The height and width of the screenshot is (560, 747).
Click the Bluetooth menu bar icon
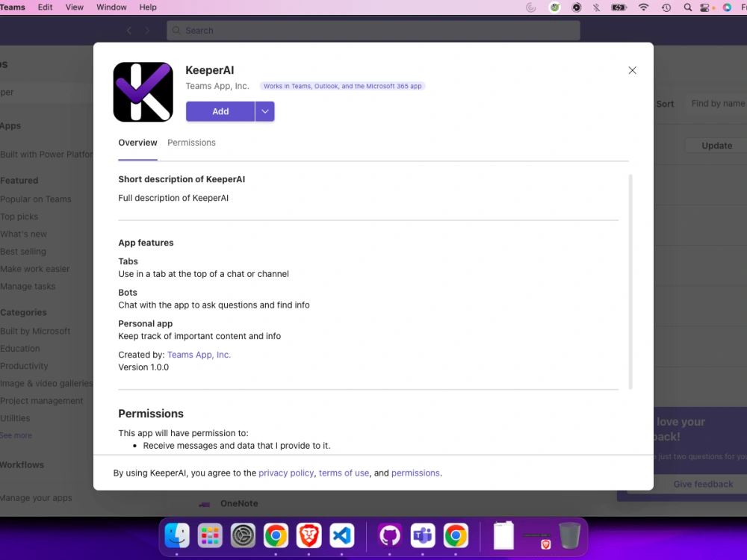click(x=596, y=7)
